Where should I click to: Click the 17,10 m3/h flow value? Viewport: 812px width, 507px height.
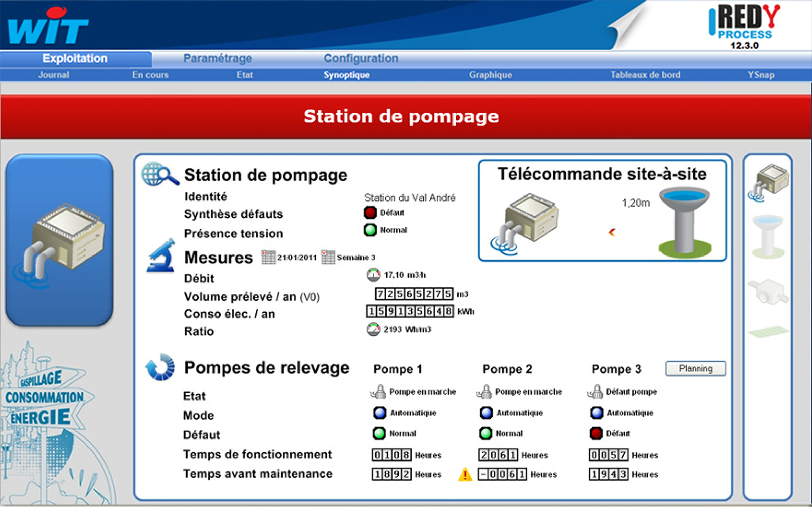pyautogui.click(x=405, y=275)
